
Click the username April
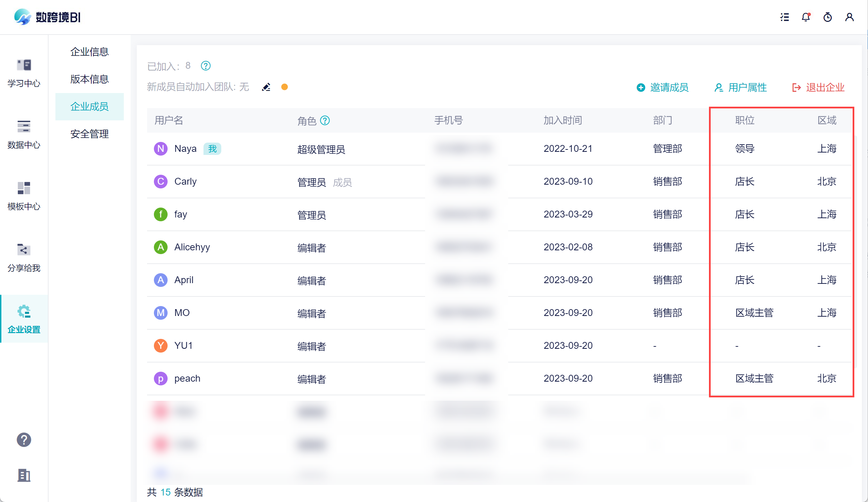pyautogui.click(x=184, y=280)
